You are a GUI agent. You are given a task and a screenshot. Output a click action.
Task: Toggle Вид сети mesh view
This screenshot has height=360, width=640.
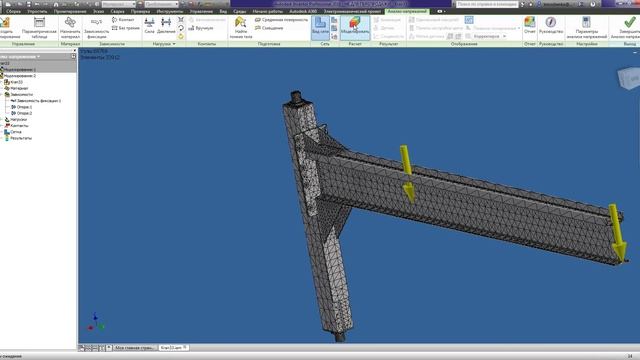tap(320, 27)
